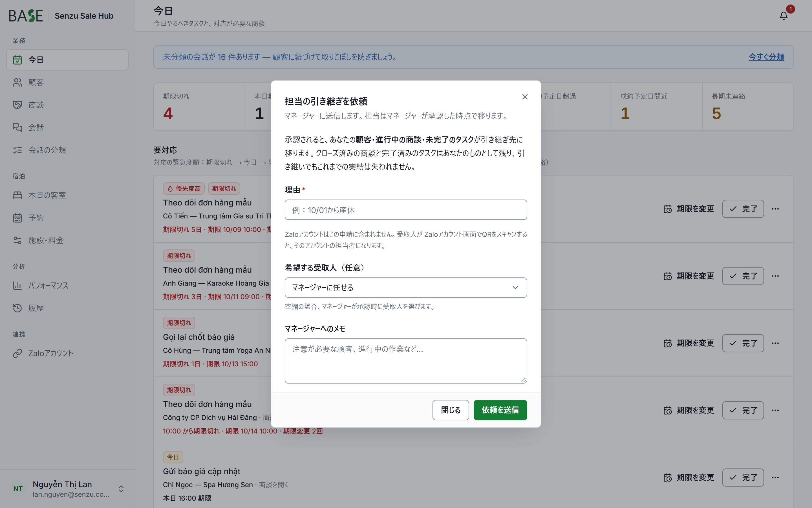The image size is (812, 508).
Task: Click the 施設・料金 sliders icon
Action: point(17,240)
